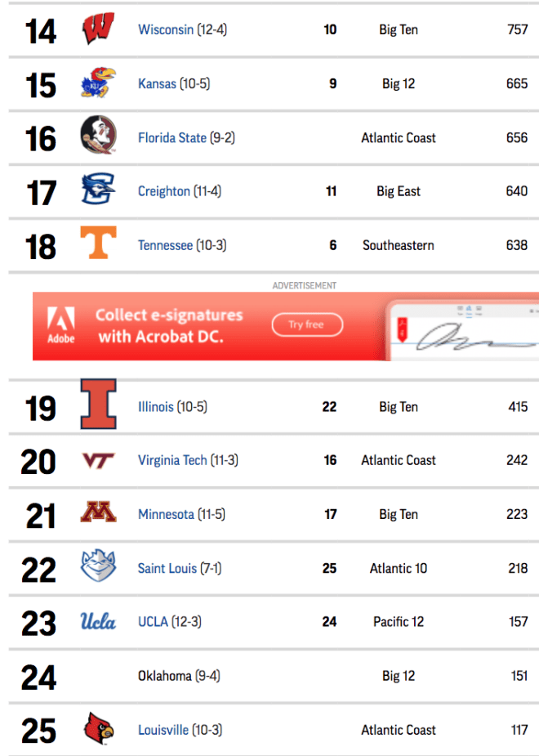The width and height of the screenshot is (539, 756).
Task: Click the UCLA script logo
Action: pos(98,621)
